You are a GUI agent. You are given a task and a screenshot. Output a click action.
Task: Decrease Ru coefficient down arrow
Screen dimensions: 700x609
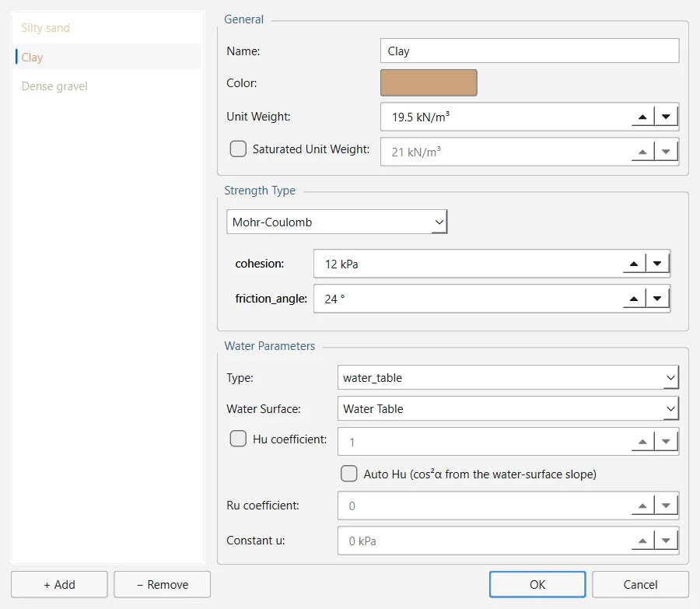666,506
